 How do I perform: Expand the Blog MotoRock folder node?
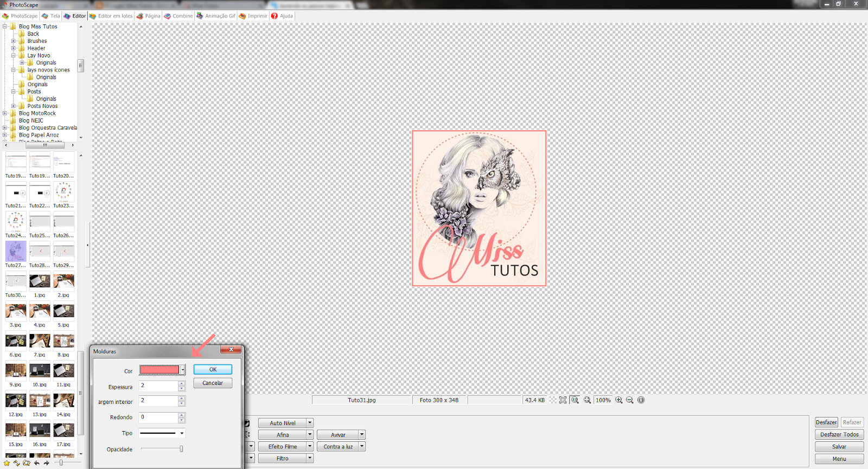[5, 113]
